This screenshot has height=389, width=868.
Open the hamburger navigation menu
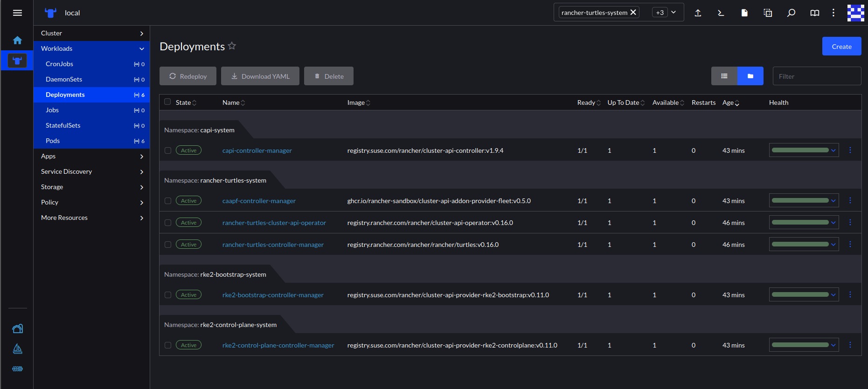click(17, 13)
